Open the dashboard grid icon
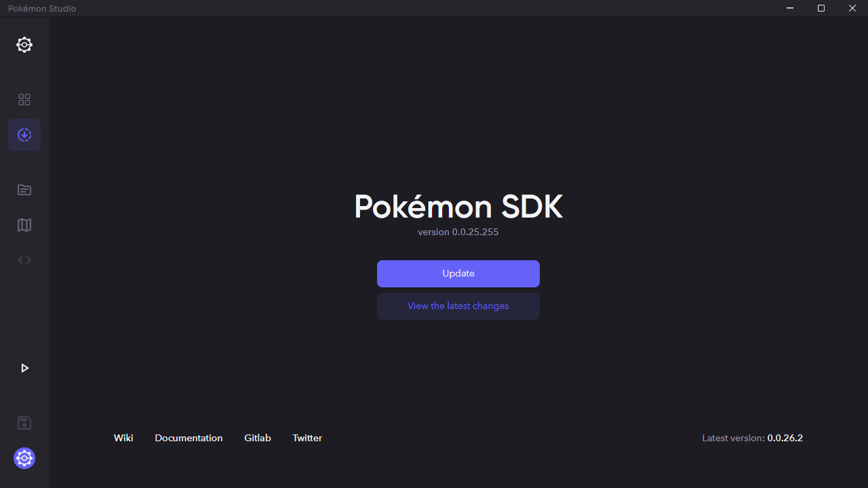 point(24,100)
